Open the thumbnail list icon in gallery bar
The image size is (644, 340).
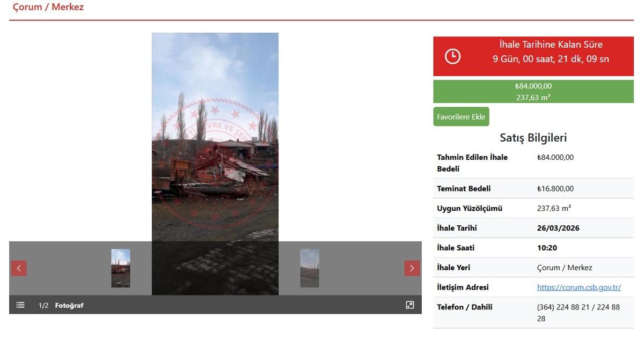pyautogui.click(x=20, y=305)
